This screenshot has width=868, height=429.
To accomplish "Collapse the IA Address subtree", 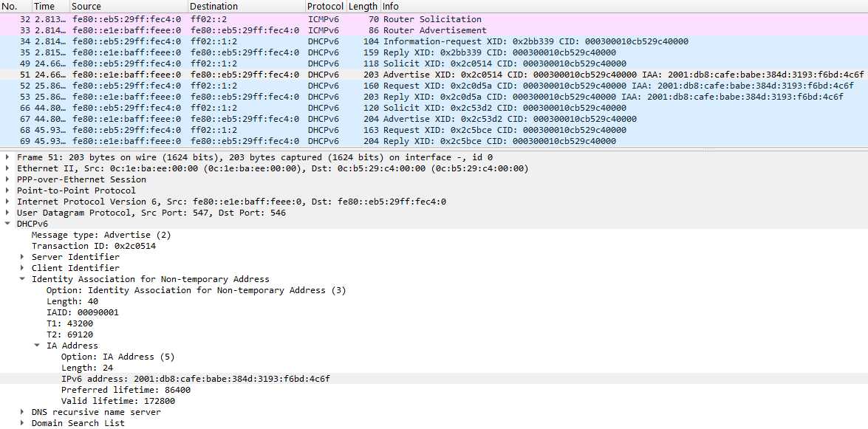I will pyautogui.click(x=37, y=346).
